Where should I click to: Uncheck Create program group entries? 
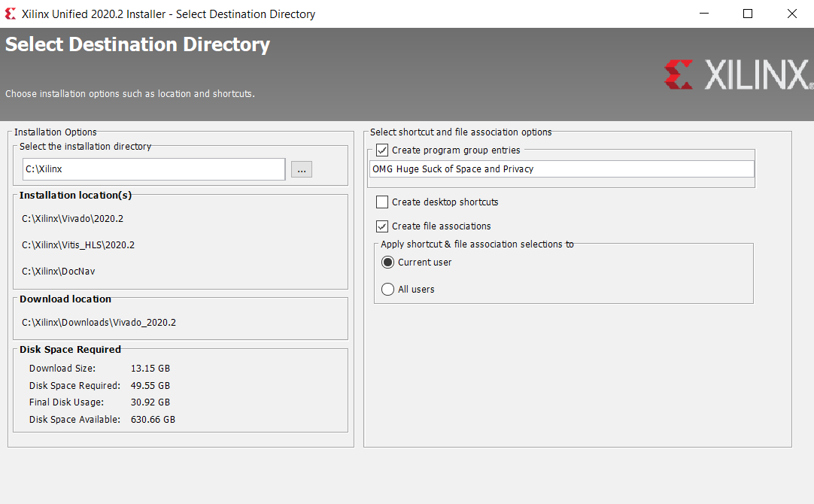pyautogui.click(x=382, y=150)
